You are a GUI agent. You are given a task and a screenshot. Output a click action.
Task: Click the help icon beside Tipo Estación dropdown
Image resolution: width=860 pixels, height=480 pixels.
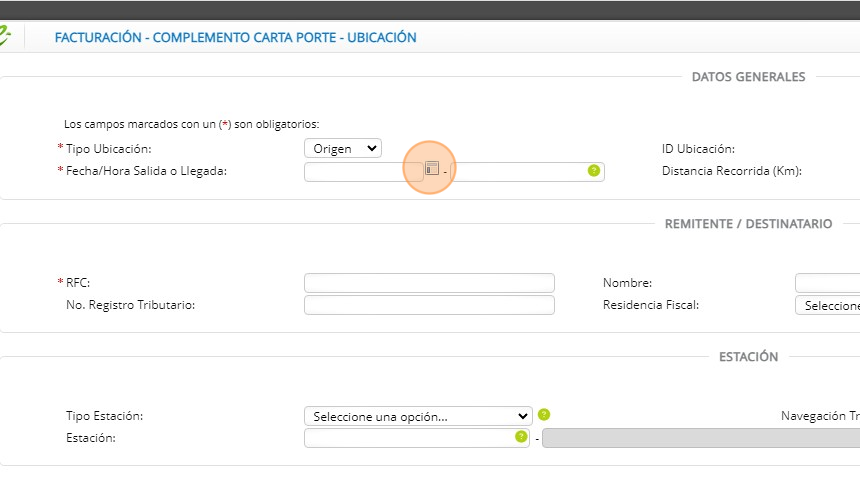pyautogui.click(x=544, y=415)
